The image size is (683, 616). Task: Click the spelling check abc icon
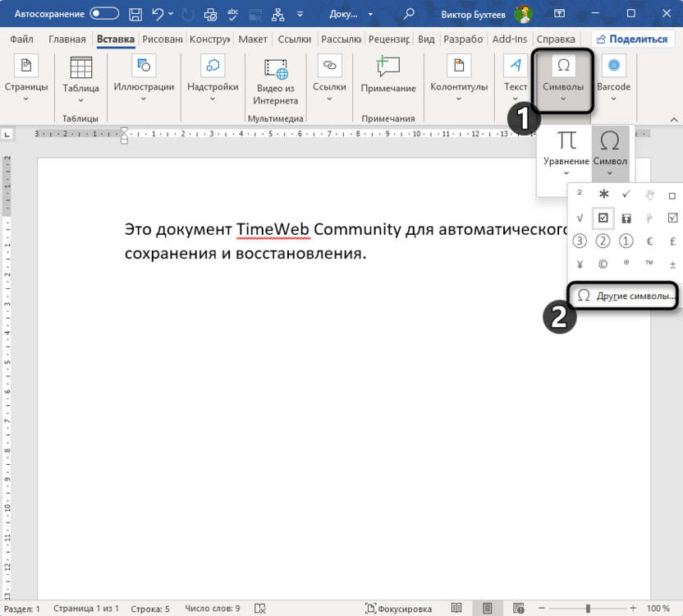click(233, 15)
